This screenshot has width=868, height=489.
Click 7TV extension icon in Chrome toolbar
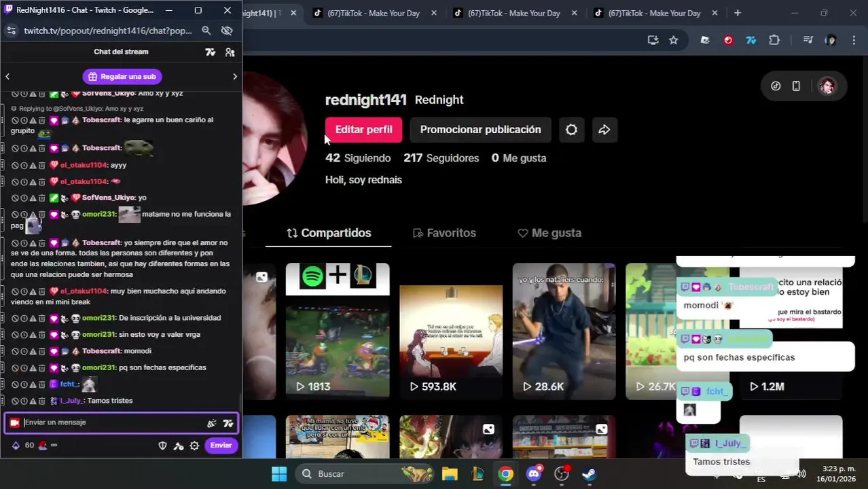click(x=751, y=40)
